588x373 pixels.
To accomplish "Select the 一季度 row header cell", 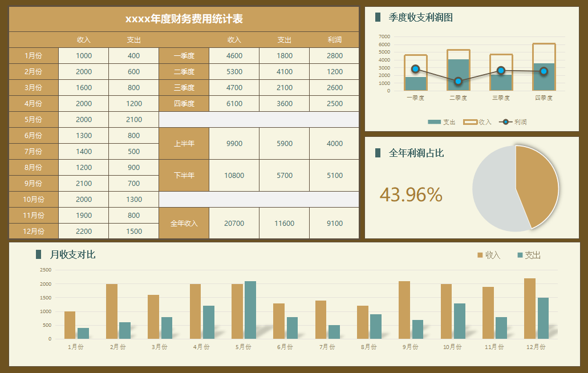I will [x=184, y=55].
